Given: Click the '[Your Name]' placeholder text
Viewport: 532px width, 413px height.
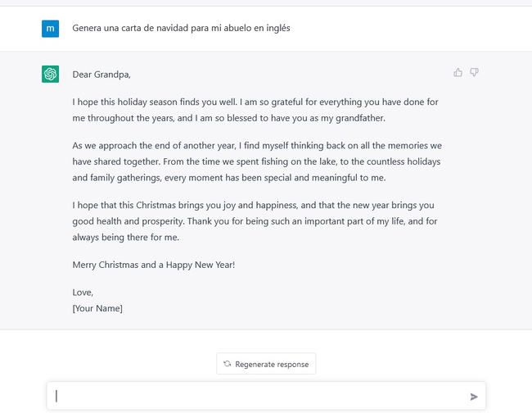Looking at the screenshot, I should (97, 308).
